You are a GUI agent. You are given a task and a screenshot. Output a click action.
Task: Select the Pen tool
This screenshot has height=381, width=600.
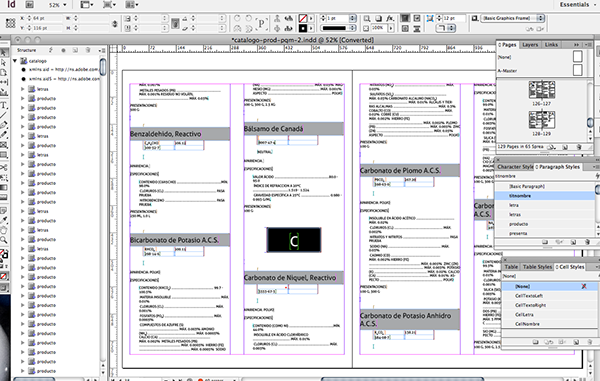pos(4,125)
